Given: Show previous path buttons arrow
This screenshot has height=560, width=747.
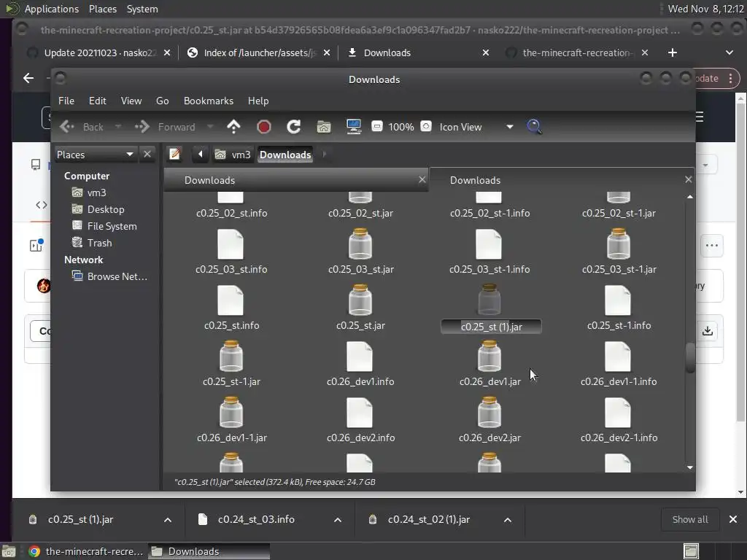Looking at the screenshot, I should point(200,155).
